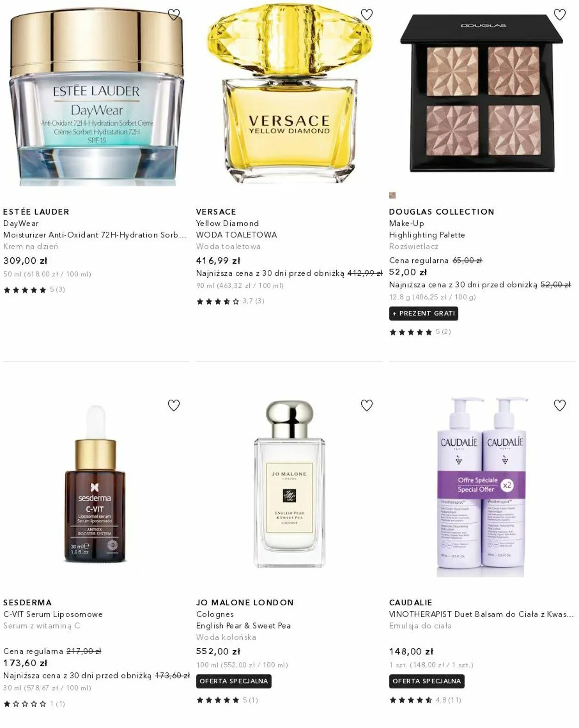The image size is (579, 728).
Task: Click the '+ PREZENT GRATI' badge
Action: (x=424, y=313)
